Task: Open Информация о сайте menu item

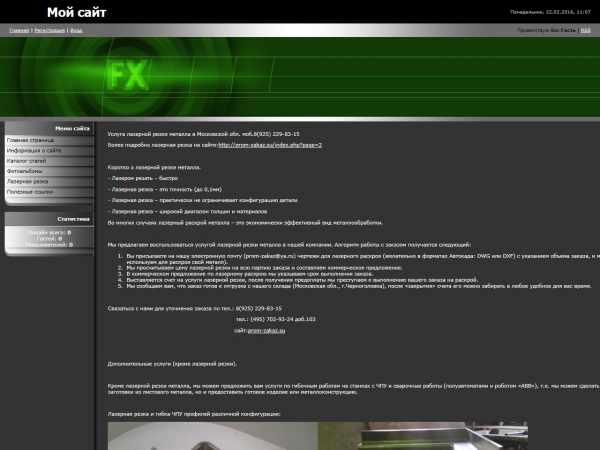Action: tap(34, 151)
